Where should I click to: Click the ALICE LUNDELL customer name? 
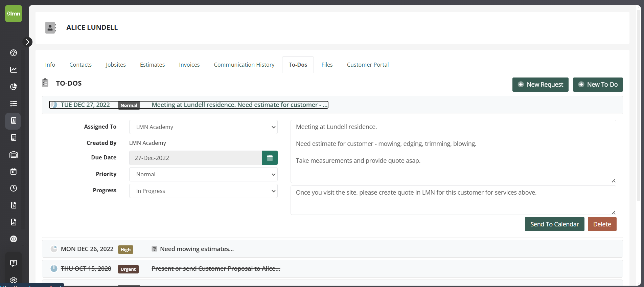pyautogui.click(x=92, y=27)
